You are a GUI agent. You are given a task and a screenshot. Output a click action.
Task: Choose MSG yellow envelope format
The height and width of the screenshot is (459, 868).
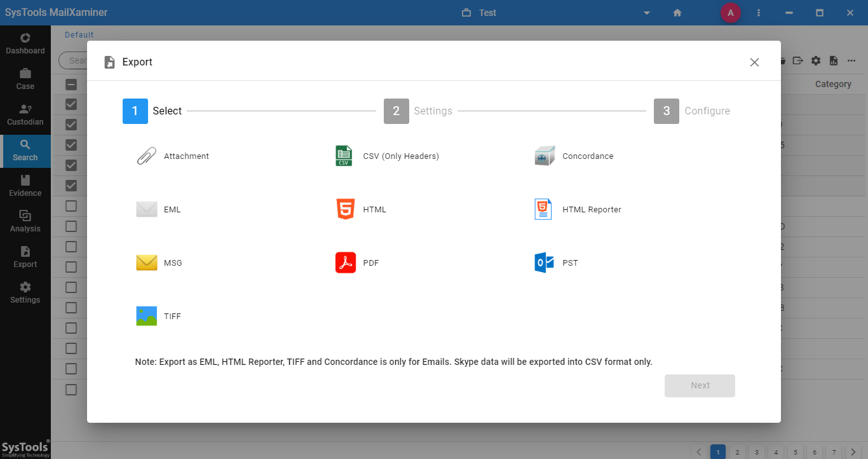[x=159, y=263]
